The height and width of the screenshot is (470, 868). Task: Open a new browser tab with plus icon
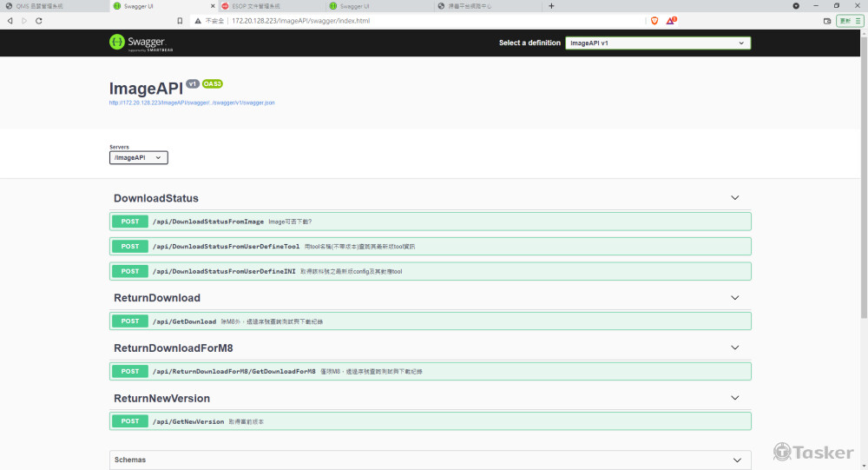[x=551, y=6]
